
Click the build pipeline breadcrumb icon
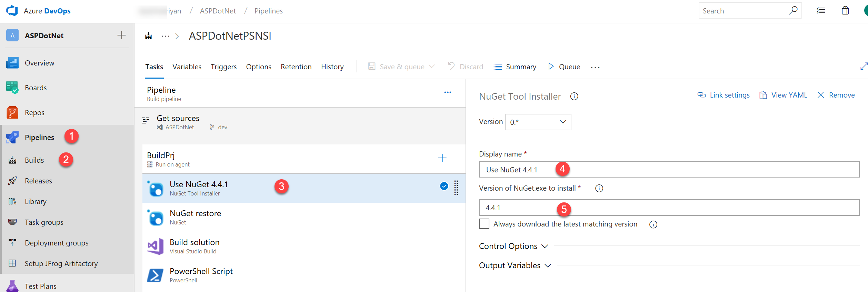tap(149, 36)
